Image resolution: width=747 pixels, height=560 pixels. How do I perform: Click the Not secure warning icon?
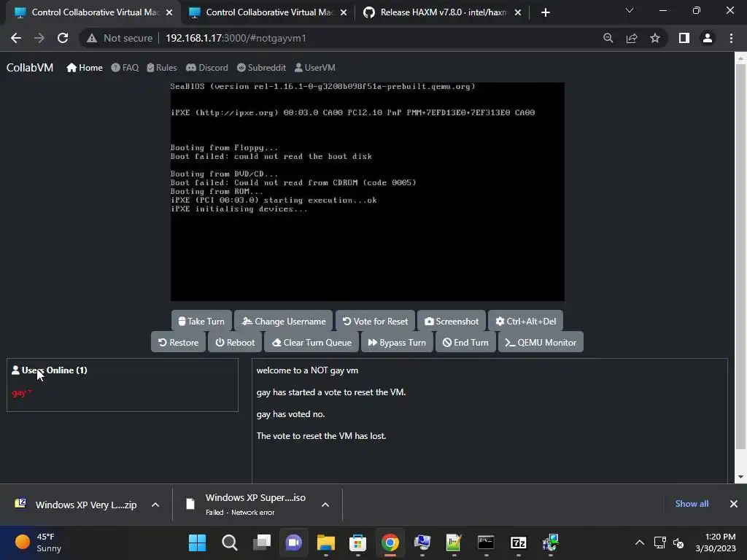point(92,38)
